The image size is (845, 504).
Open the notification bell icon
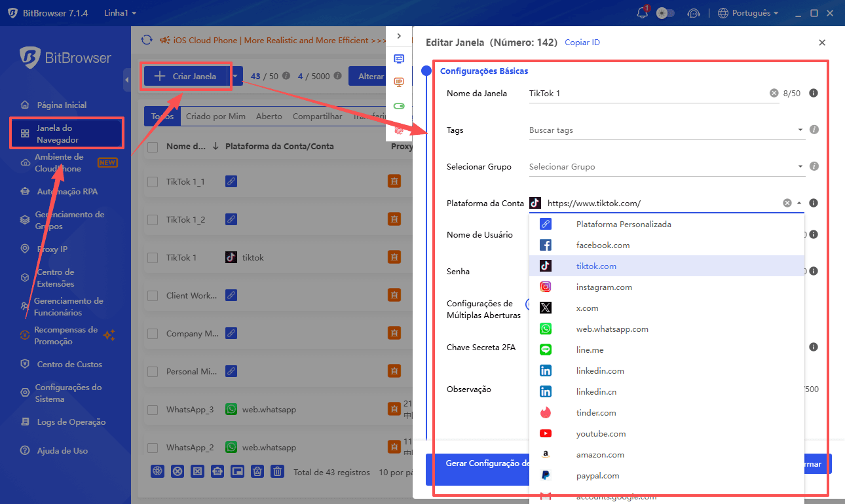642,12
